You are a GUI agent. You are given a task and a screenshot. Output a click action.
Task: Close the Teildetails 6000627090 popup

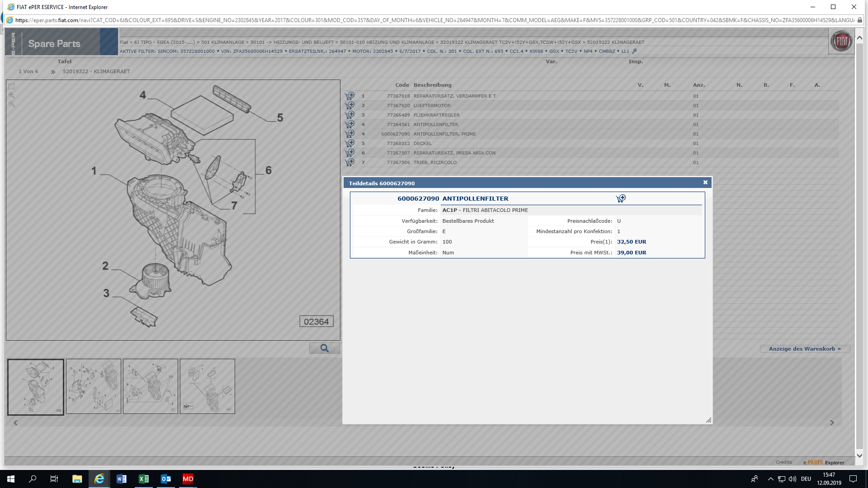point(705,183)
